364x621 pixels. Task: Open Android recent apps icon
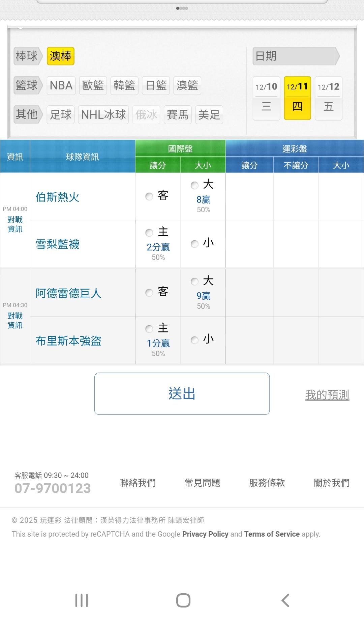82,600
